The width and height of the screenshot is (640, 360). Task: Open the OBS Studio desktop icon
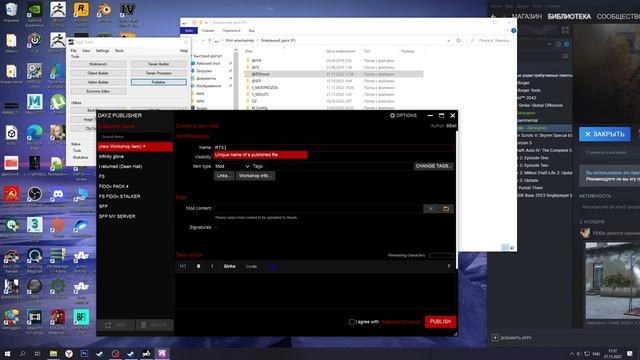click(35, 196)
